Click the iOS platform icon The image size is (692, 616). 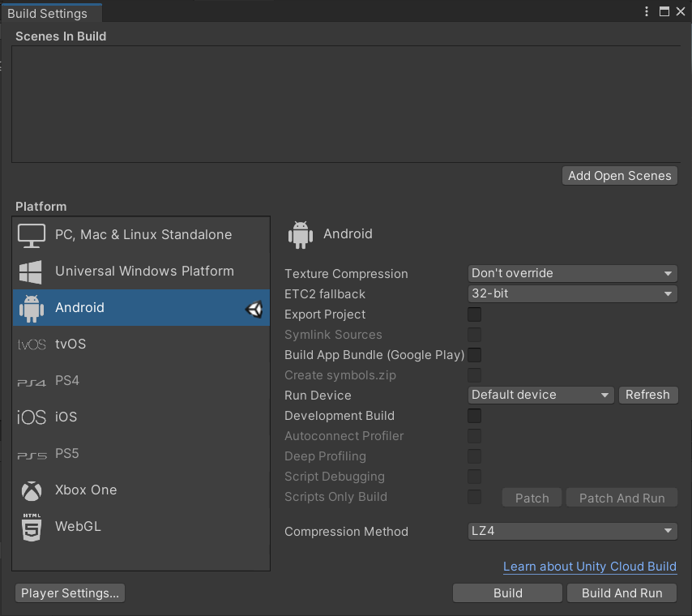32,417
